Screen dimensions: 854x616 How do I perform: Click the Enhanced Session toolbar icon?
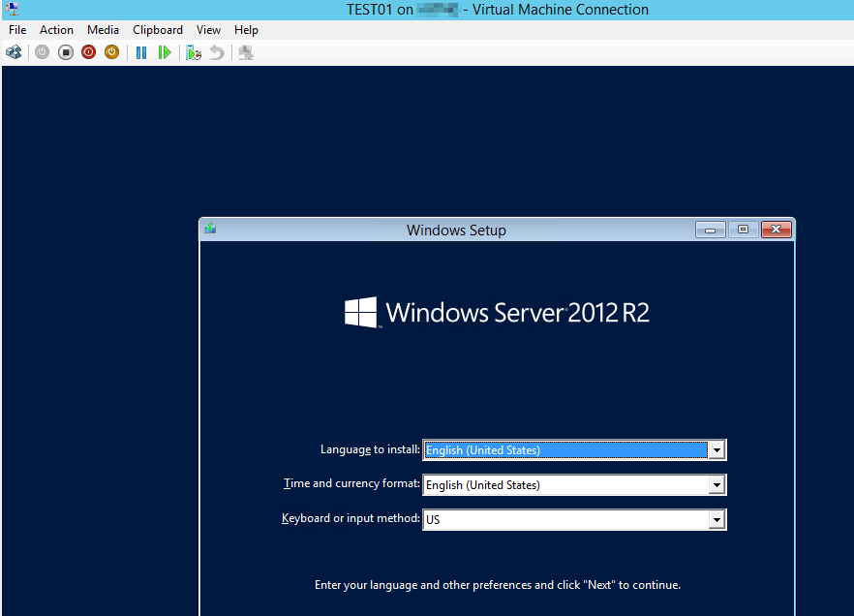246,52
